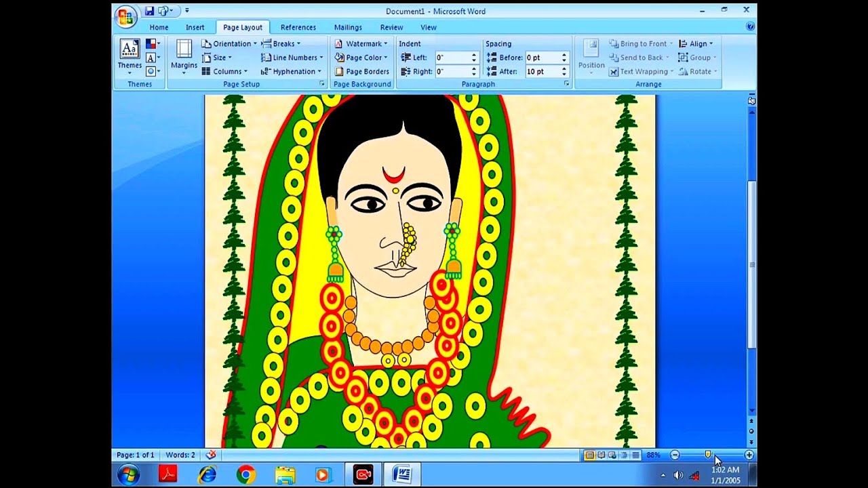868x488 pixels.
Task: Open Chrome from the taskbar
Action: click(x=245, y=474)
